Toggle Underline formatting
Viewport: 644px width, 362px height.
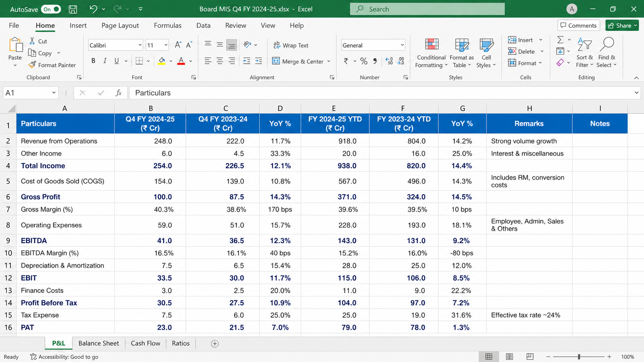click(x=117, y=61)
